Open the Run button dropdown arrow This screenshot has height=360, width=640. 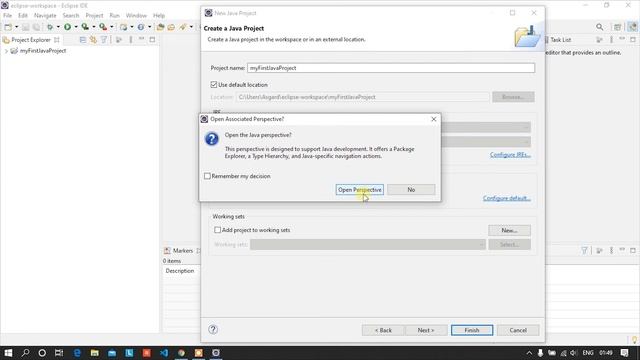(76, 27)
